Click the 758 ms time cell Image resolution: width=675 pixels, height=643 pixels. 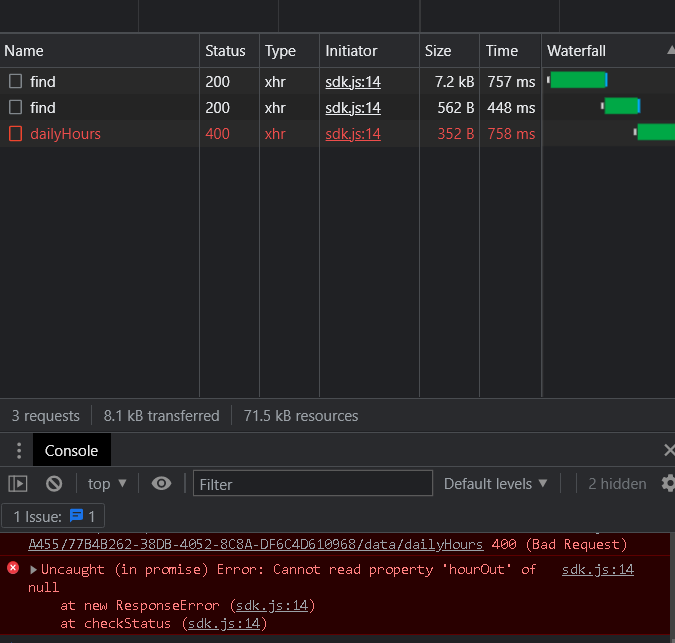tap(511, 134)
